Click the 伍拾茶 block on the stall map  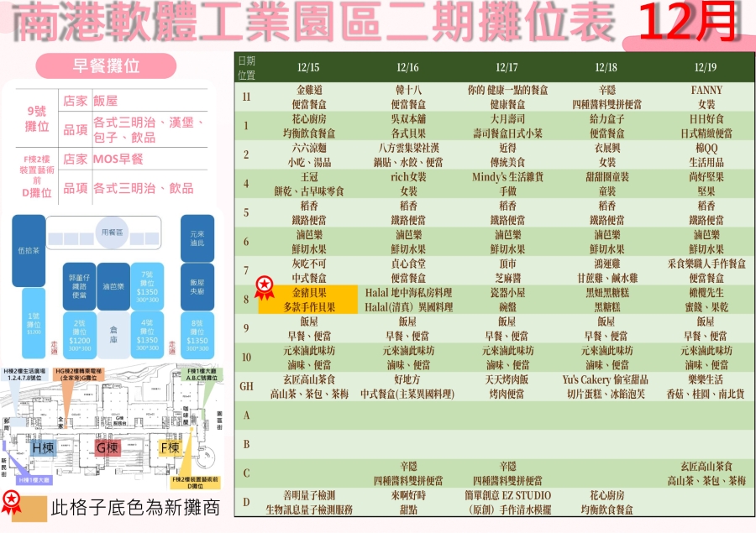pos(28,249)
